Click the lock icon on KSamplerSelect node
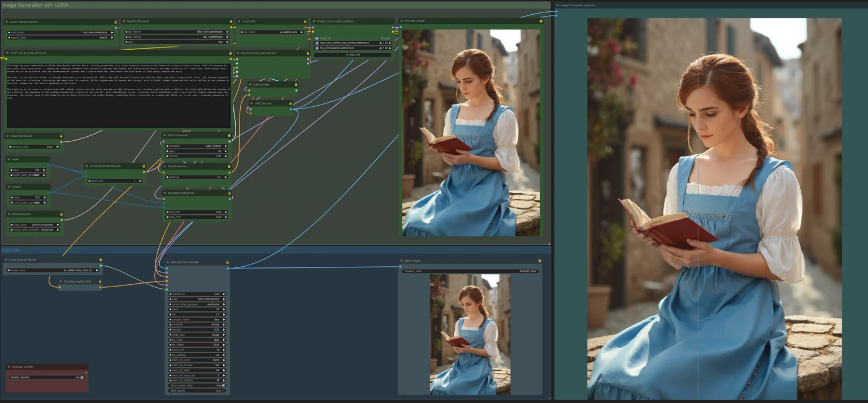 coord(61,136)
